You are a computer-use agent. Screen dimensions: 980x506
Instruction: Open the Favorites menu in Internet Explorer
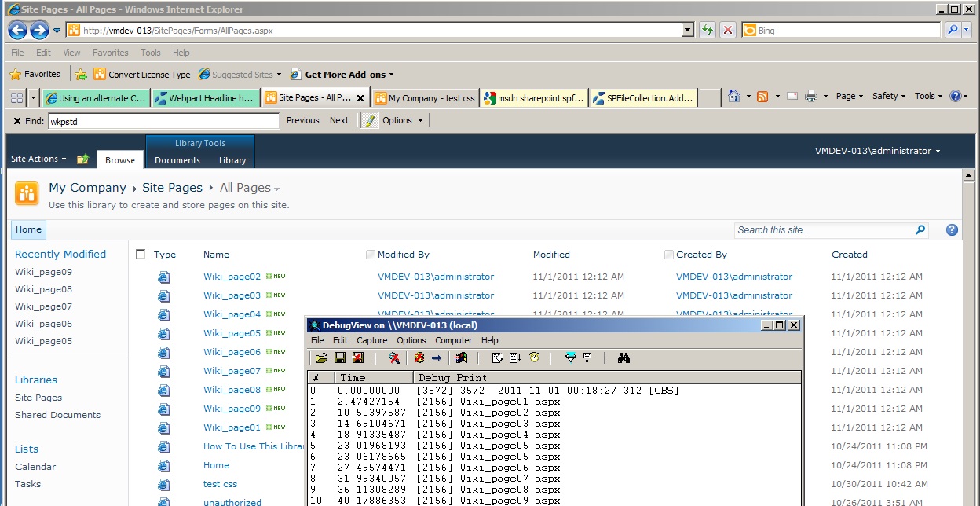click(x=111, y=53)
